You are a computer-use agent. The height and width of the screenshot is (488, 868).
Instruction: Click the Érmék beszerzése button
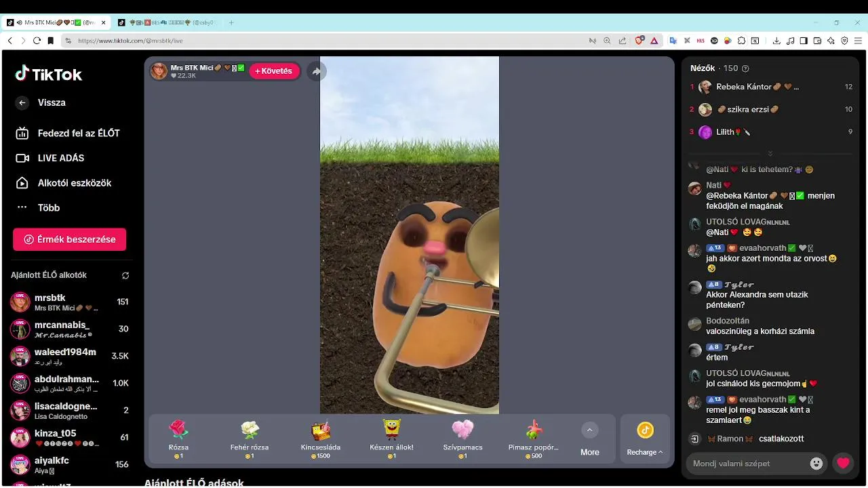pyautogui.click(x=69, y=239)
